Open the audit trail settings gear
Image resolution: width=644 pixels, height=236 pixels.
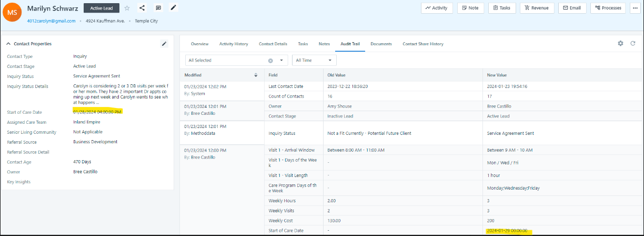tap(620, 44)
